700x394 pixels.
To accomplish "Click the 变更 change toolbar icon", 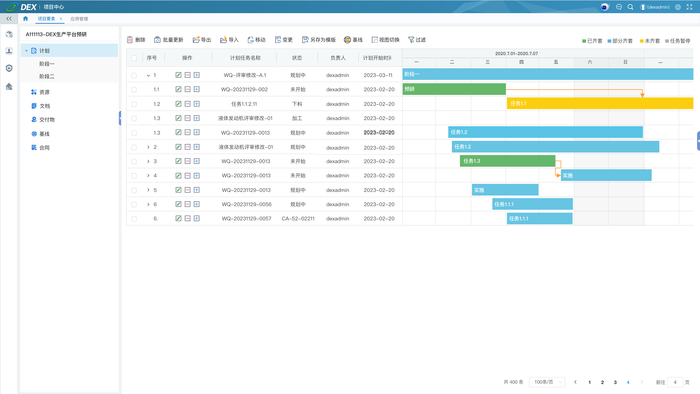I will 278,40.
